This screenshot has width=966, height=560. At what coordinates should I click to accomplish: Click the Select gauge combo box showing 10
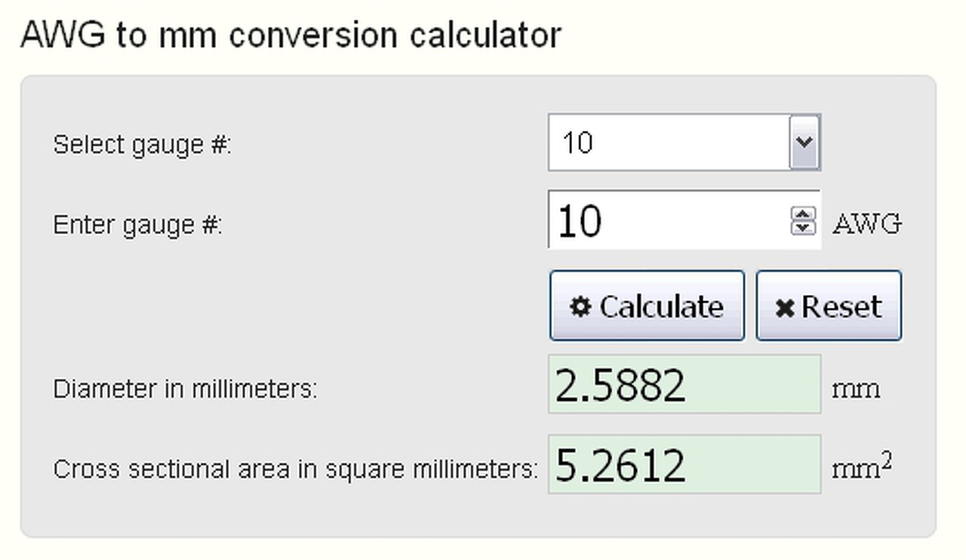coord(669,143)
